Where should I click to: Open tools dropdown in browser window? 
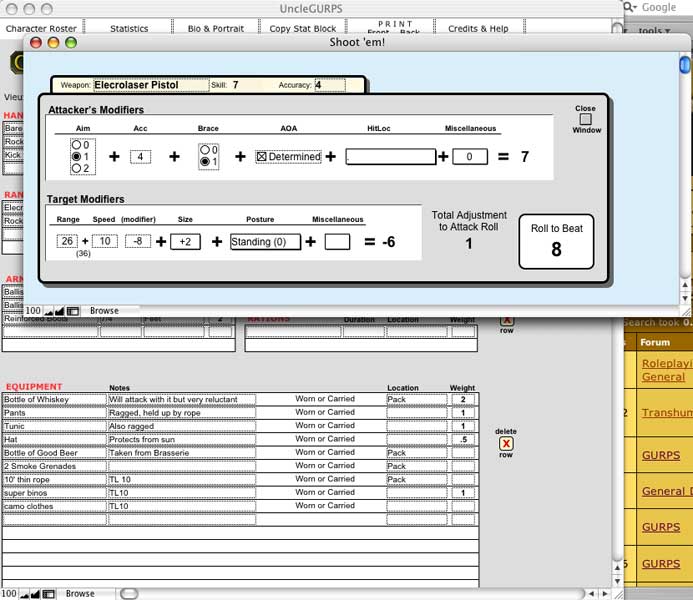click(x=655, y=30)
